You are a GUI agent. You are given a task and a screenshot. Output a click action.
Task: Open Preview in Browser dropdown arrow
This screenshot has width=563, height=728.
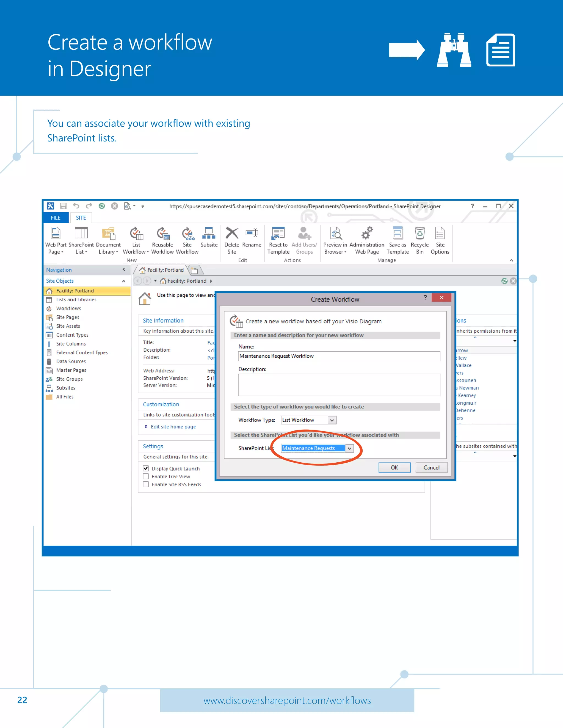pyautogui.click(x=345, y=252)
